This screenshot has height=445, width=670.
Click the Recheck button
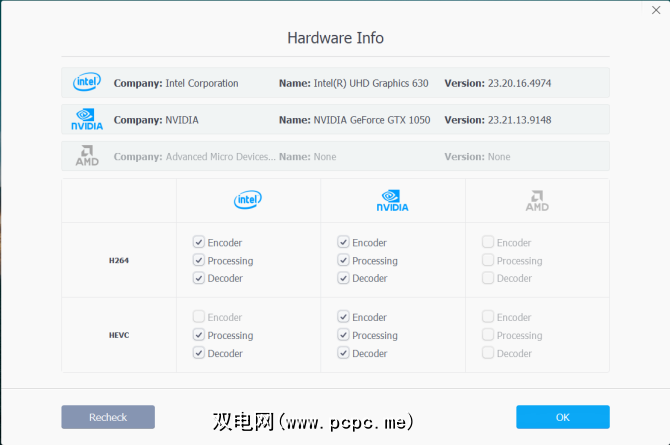pyautogui.click(x=108, y=417)
